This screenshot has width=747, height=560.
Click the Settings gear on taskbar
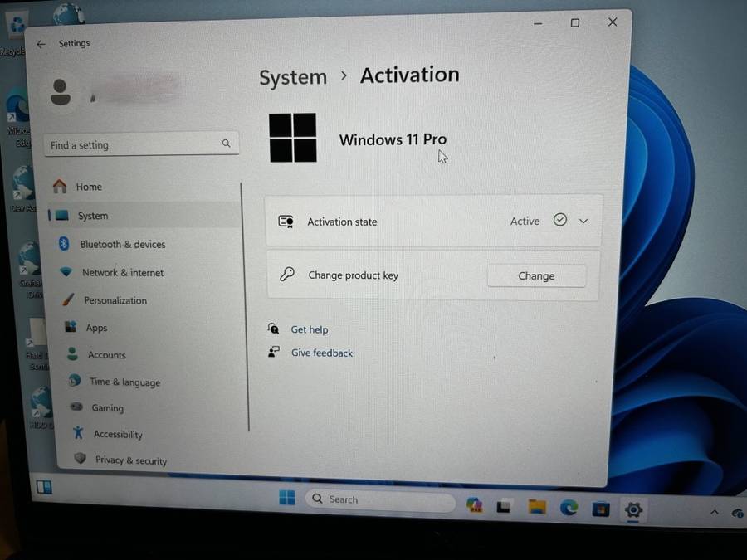634,510
